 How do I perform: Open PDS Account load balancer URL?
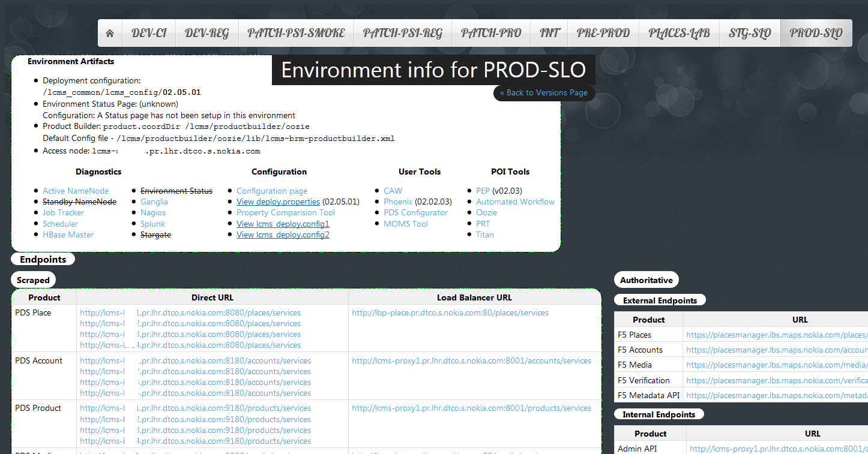click(x=471, y=360)
